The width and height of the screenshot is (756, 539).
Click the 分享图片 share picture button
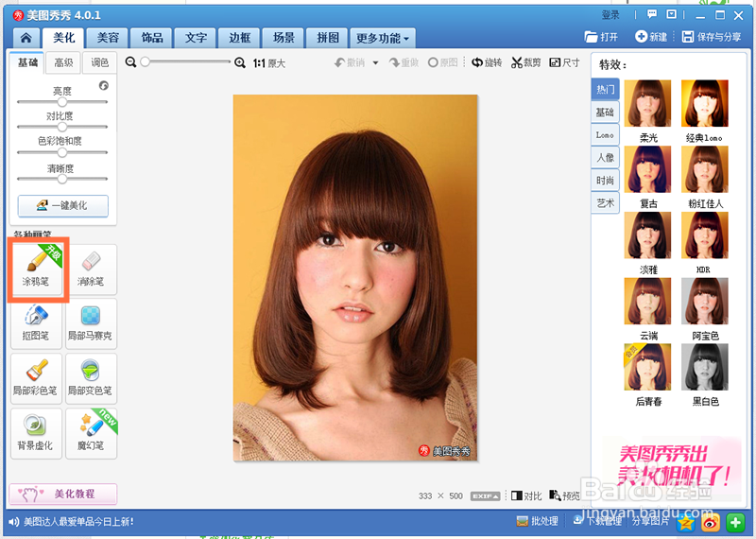point(650,521)
